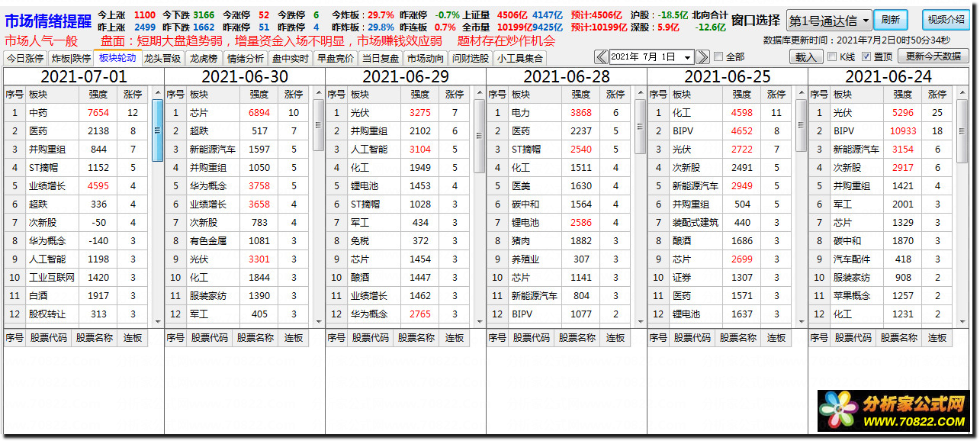
Task: Click scroll-up arrow of 2021-06-25 table
Action: [802, 92]
